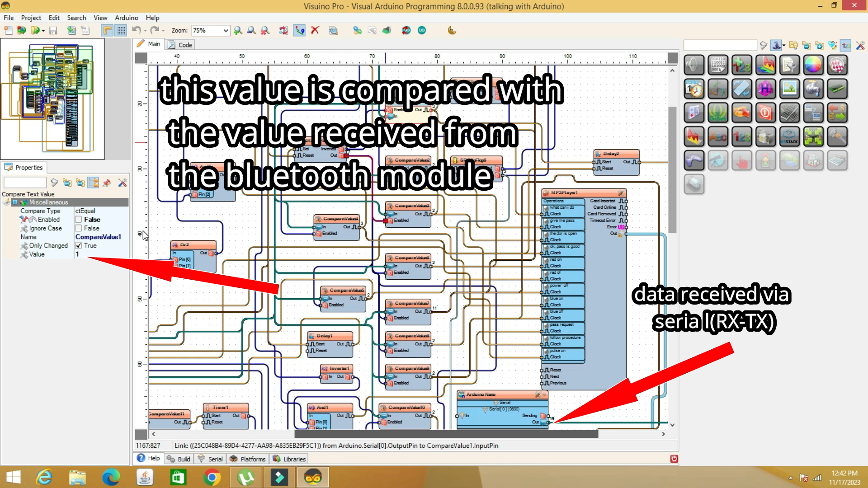Click the red power icon in status bar

(x=674, y=459)
